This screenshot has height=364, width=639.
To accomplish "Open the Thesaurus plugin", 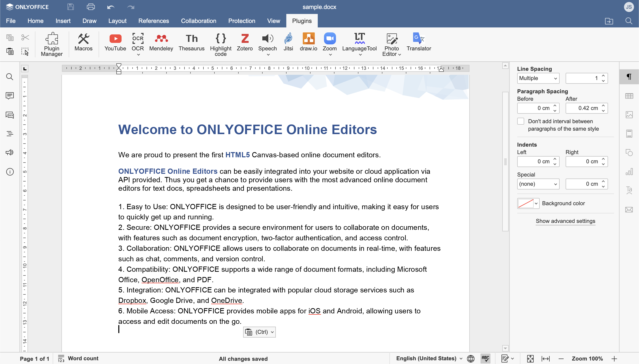I will (x=191, y=42).
